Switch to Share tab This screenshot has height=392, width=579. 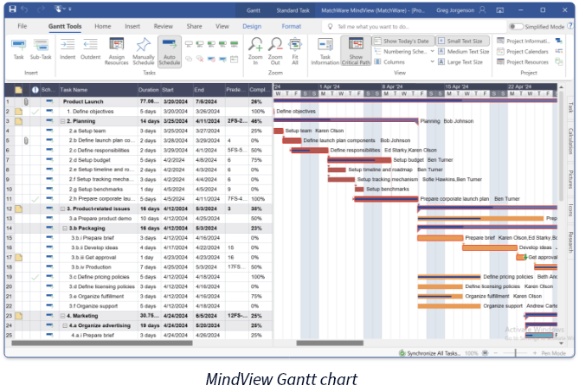coord(194,26)
